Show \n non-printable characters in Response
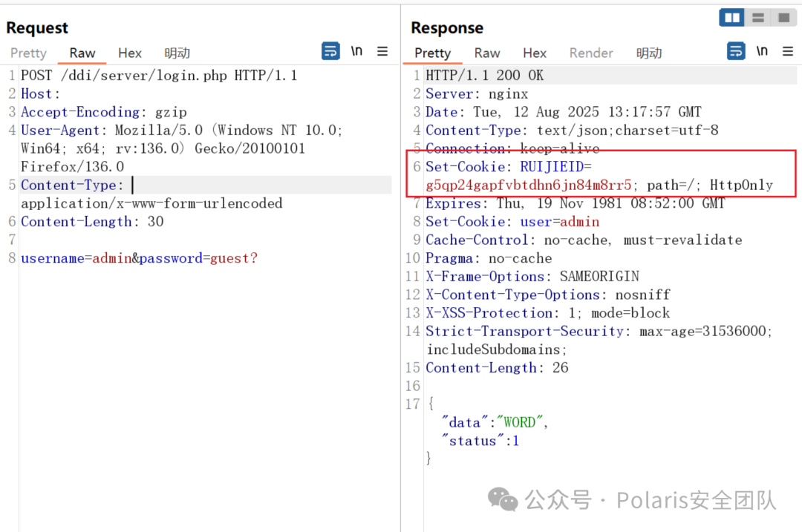Image resolution: width=802 pixels, height=532 pixels. pos(762,52)
